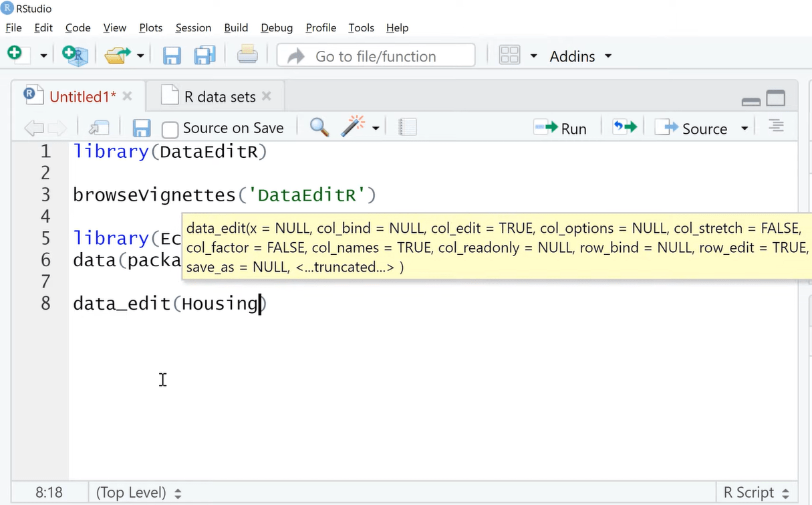812x505 pixels.
Task: Open code tools wand dropdown arrow
Action: [376, 128]
